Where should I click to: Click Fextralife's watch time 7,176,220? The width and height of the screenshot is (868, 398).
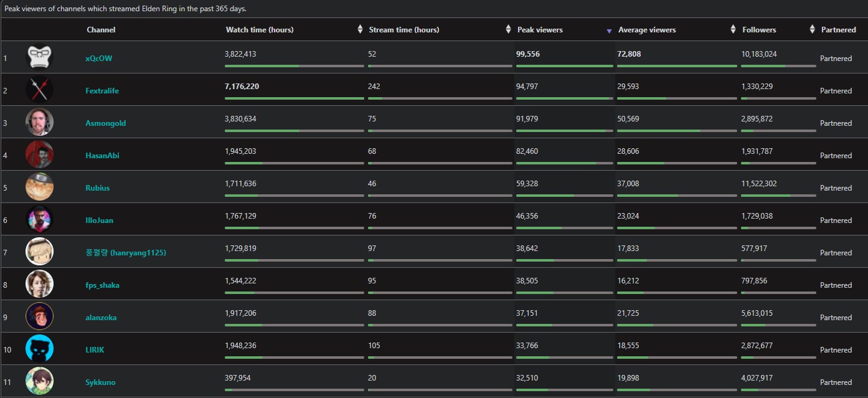(242, 87)
